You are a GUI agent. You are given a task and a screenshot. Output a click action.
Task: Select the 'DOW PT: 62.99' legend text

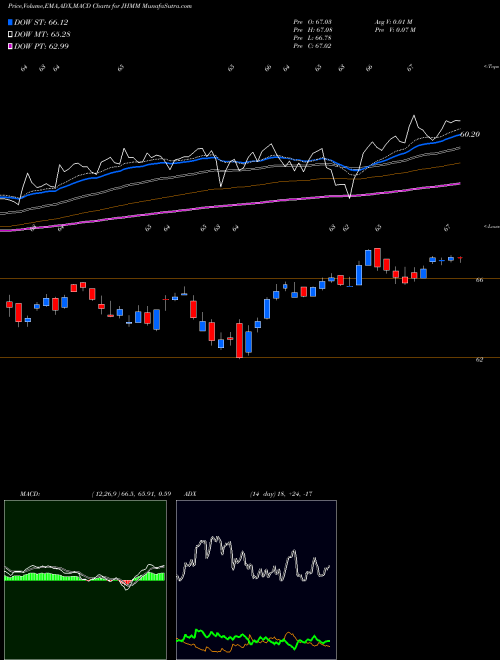(x=41, y=46)
